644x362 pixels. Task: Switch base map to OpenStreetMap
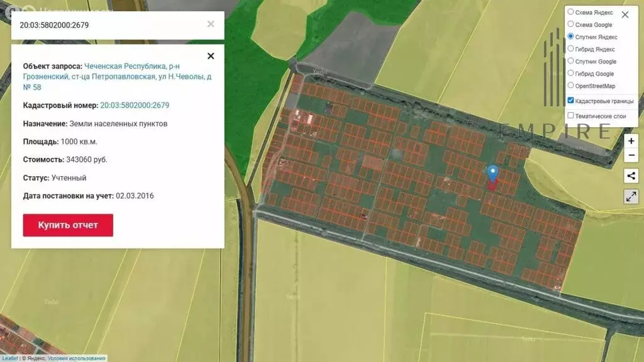(x=570, y=86)
